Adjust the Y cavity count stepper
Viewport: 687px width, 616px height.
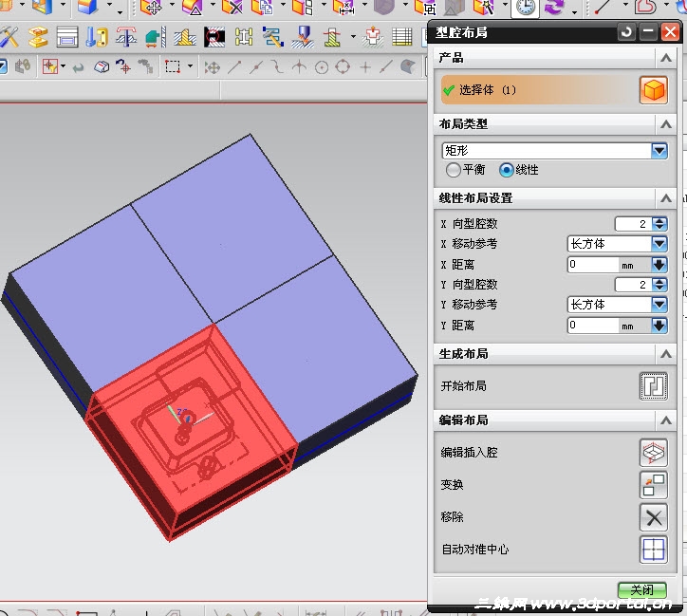click(x=659, y=285)
